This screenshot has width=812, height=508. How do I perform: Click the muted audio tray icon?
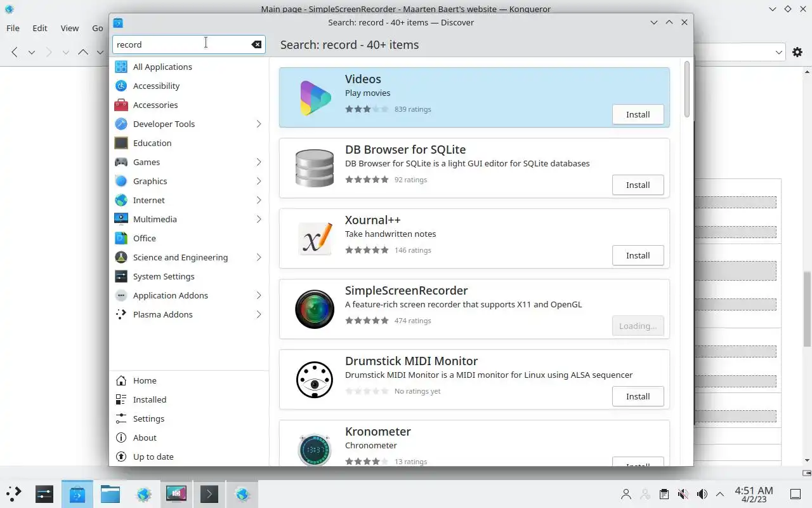click(683, 494)
